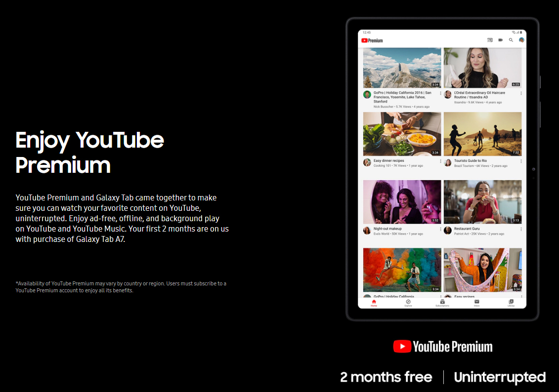Click the title 'L'Oréal Extraordinary Oil Haircare Routine'

tap(479, 95)
